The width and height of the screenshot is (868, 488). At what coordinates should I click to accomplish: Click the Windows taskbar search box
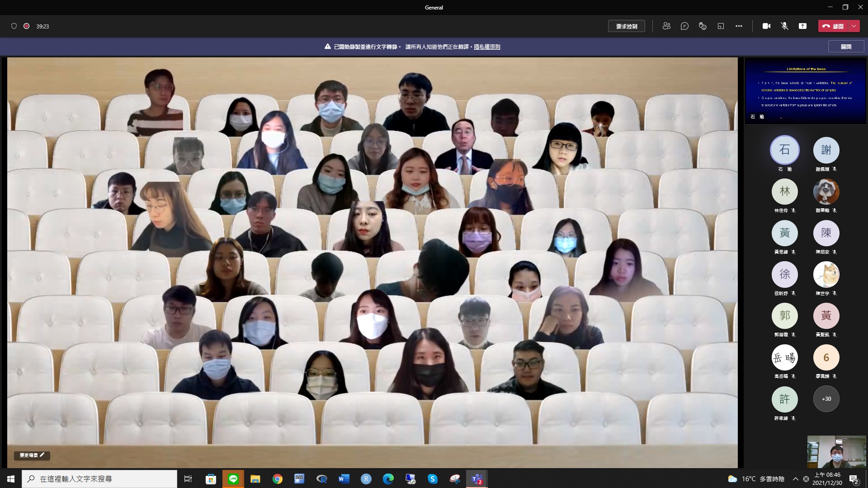click(x=99, y=479)
